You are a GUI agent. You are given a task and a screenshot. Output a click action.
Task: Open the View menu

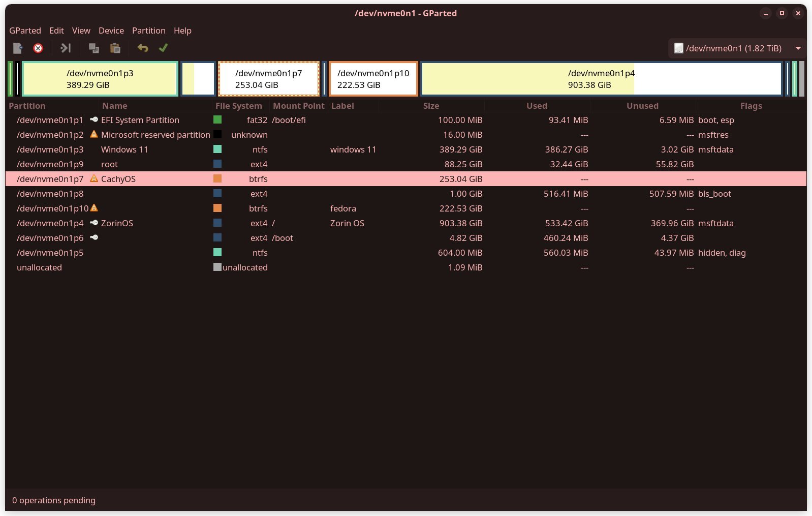coord(81,31)
